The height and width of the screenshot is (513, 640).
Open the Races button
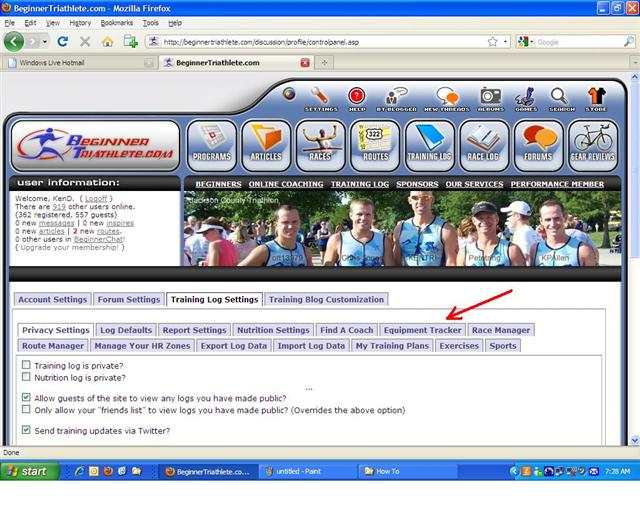tap(320, 146)
